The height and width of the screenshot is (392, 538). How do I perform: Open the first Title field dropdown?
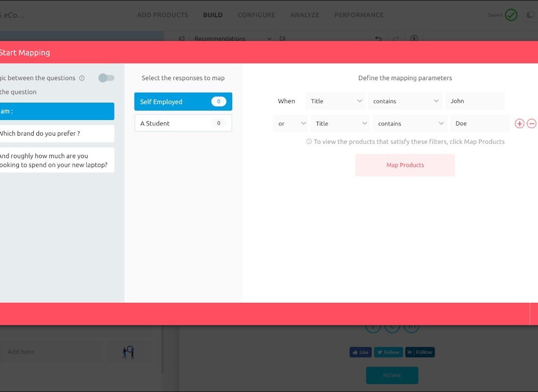coord(335,101)
